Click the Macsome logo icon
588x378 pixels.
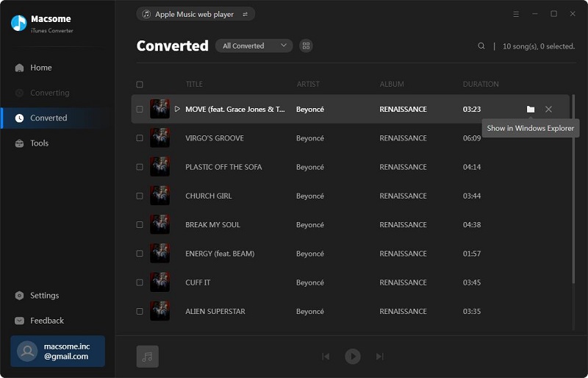click(19, 24)
